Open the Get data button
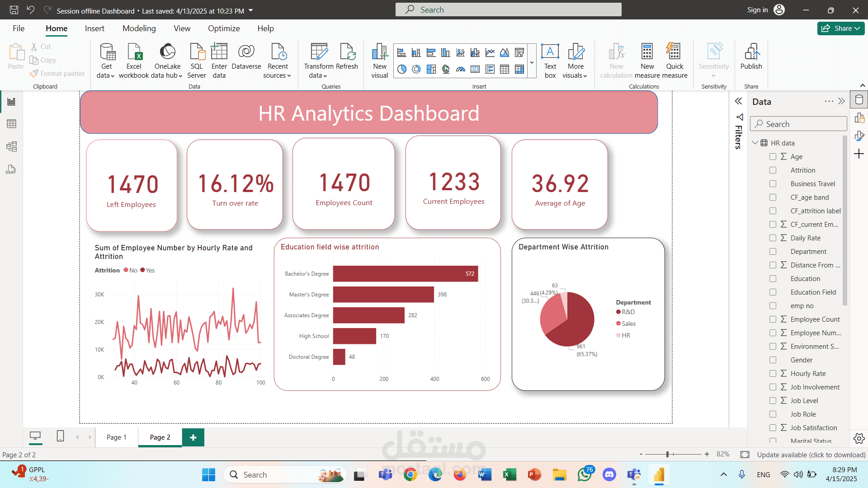This screenshot has width=868, height=488. (107, 61)
